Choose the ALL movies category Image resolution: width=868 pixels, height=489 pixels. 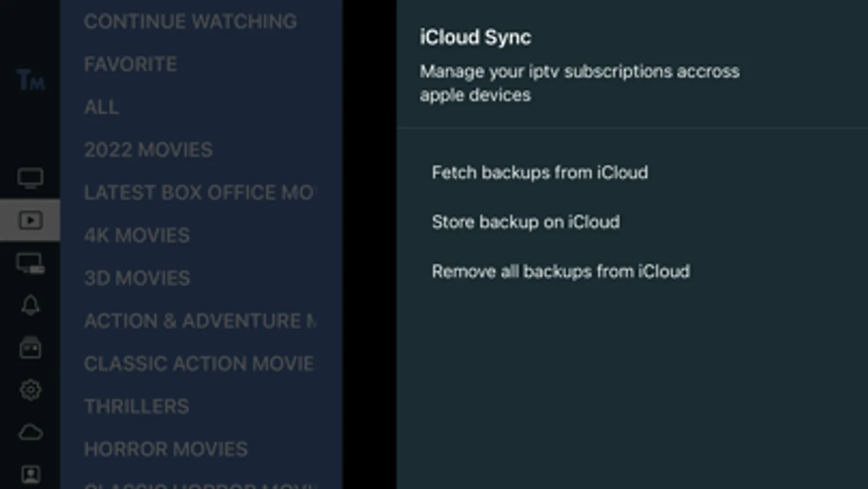click(x=102, y=107)
